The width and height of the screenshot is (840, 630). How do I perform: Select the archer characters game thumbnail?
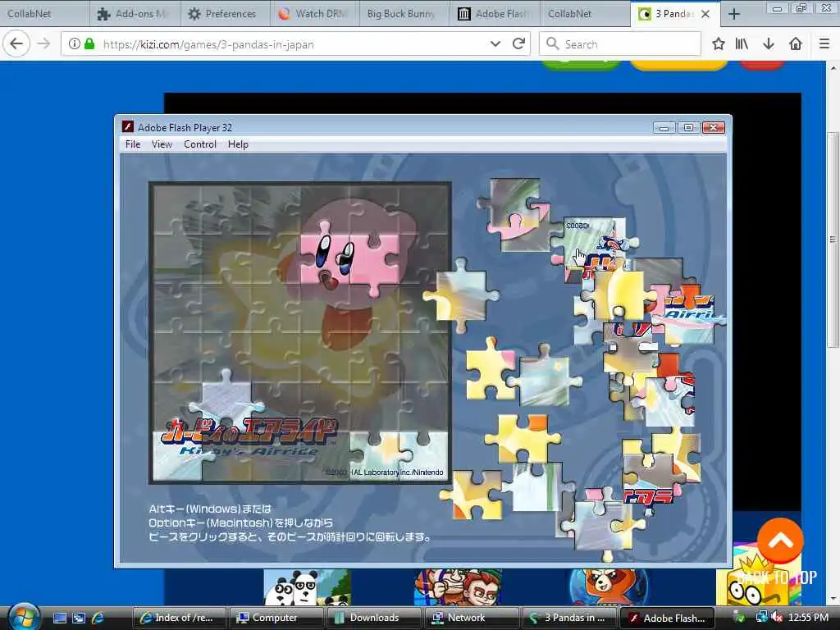[x=458, y=587]
